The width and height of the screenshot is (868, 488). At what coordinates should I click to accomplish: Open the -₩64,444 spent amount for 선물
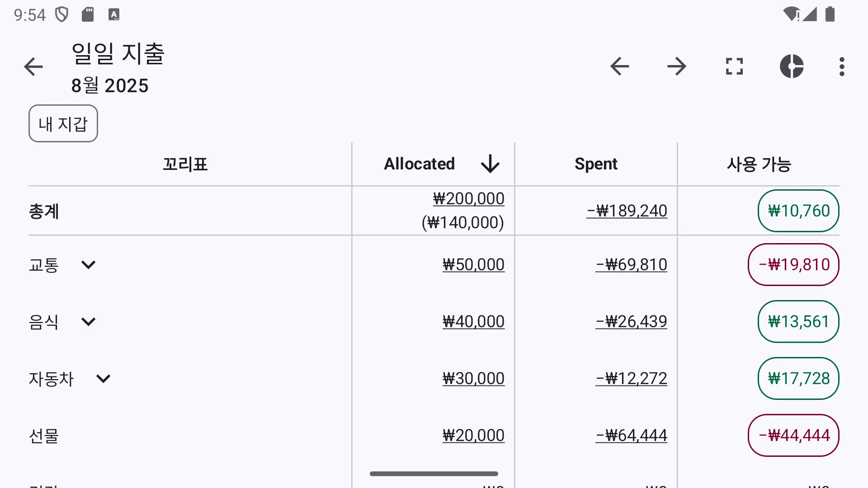[x=632, y=436]
